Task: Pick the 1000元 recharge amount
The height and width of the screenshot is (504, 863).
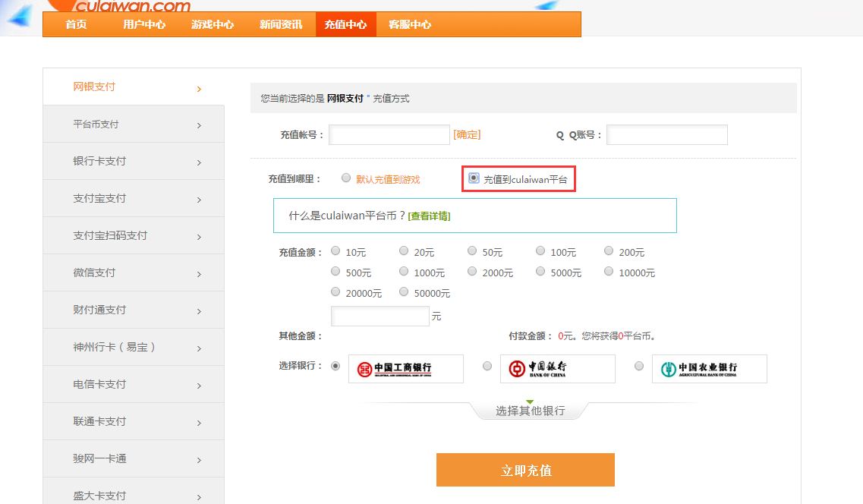Action: 404,271
